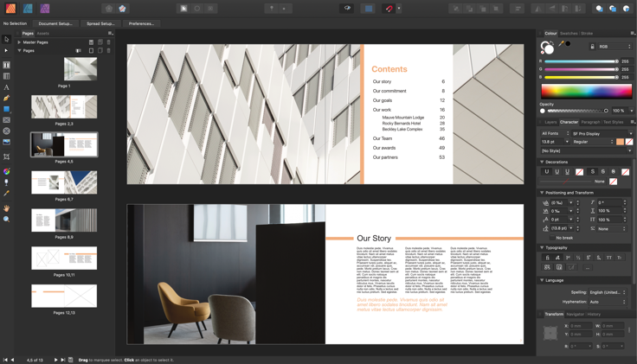This screenshot has width=637, height=364.
Task: Adjust the Opacity slider
Action: pyautogui.click(x=577, y=111)
